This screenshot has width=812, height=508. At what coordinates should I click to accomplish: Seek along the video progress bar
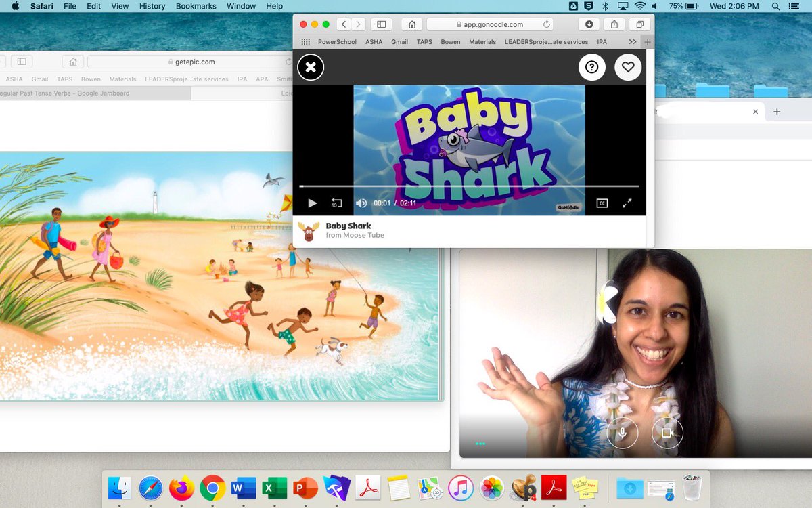pos(469,186)
